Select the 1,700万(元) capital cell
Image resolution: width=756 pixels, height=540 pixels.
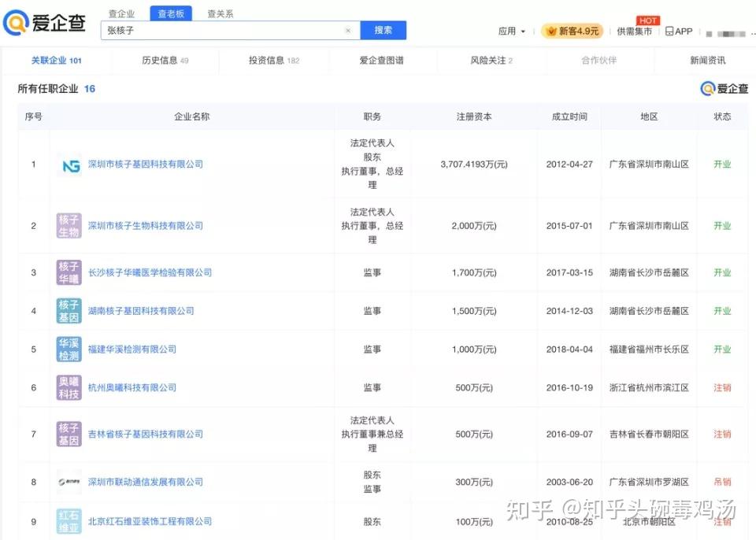474,272
